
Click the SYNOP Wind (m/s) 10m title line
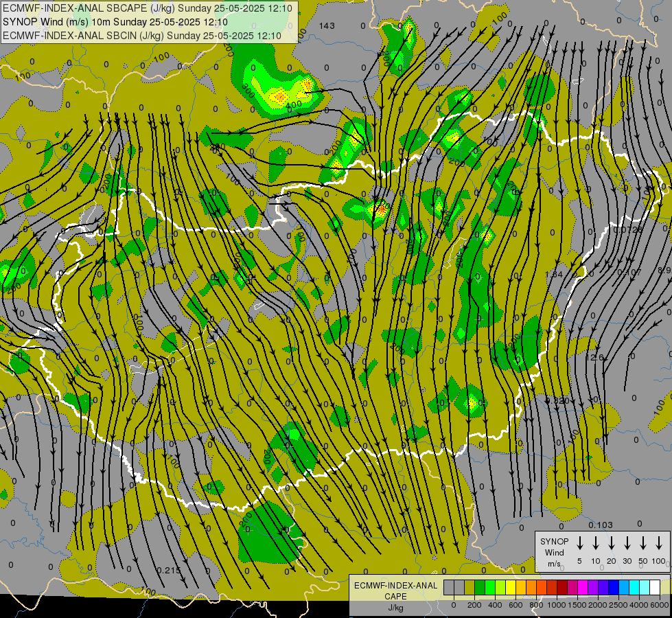pos(115,22)
